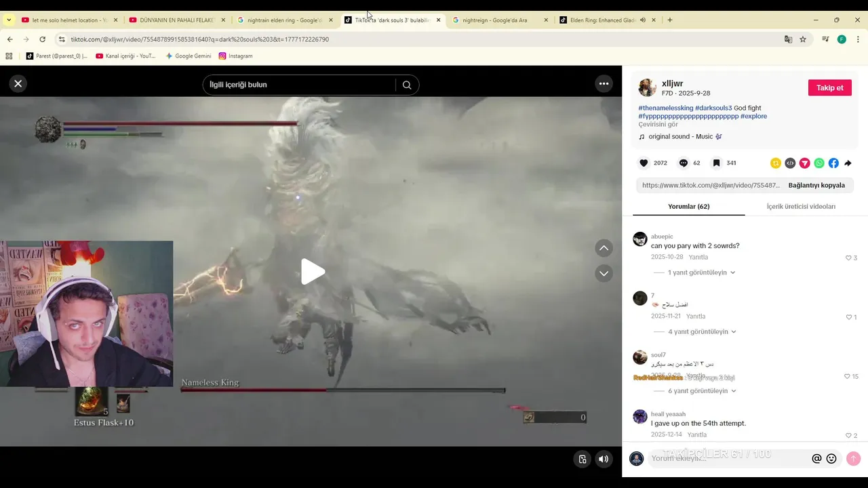Open Parest bookmark
This screenshot has width=868, height=488.
coord(57,56)
